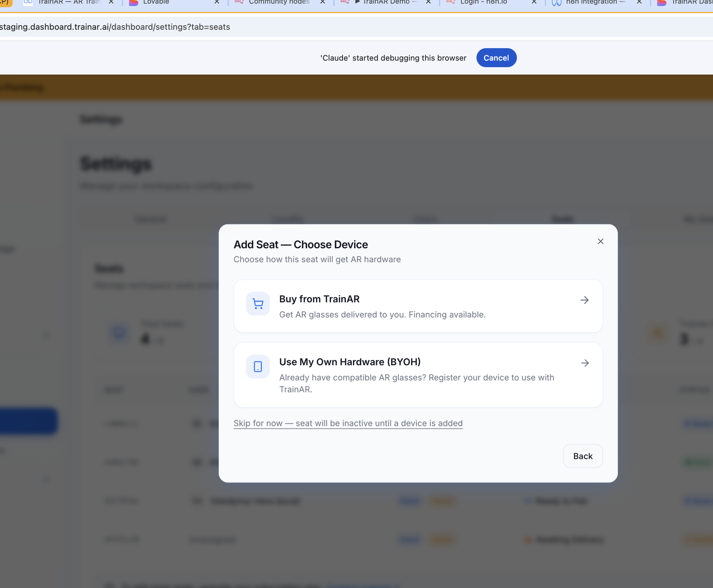The width and height of the screenshot is (713, 588).
Task: Click the shopping cart icon for Buy from TrainAR
Action: 258,304
